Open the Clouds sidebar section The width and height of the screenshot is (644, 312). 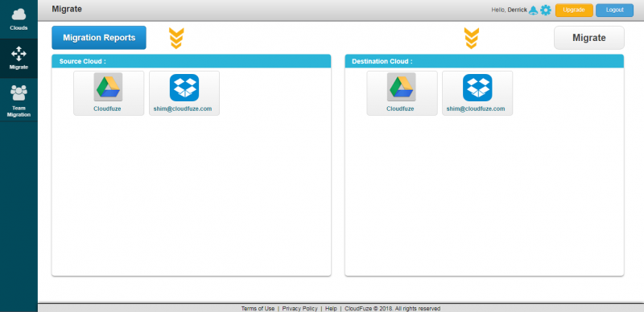(19, 19)
